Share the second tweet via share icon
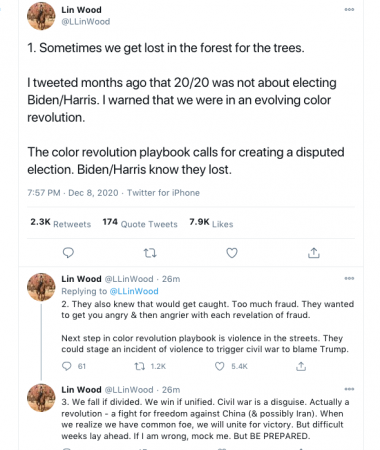Viewport: 380px width, 450px height. point(301,366)
